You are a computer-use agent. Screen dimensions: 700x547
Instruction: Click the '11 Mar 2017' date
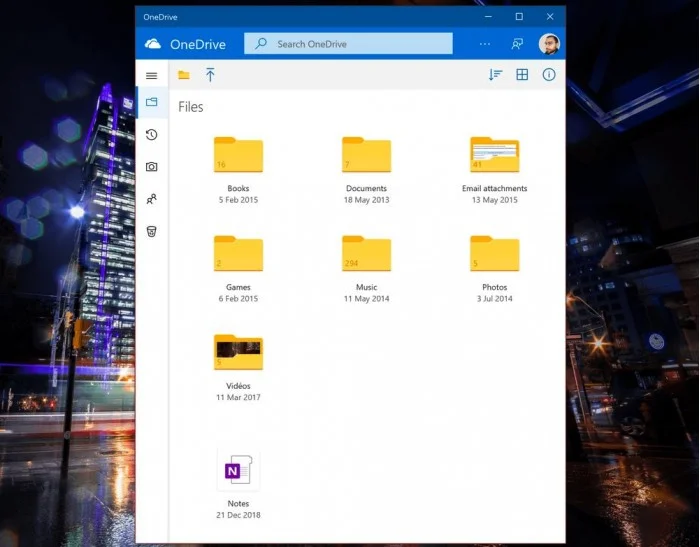[x=238, y=397]
